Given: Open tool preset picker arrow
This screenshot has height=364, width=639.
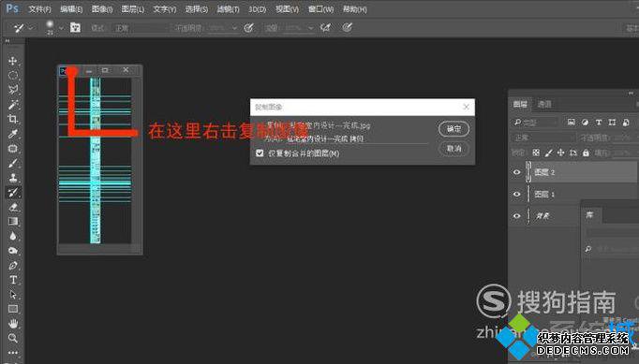Looking at the screenshot, I should click(x=31, y=28).
